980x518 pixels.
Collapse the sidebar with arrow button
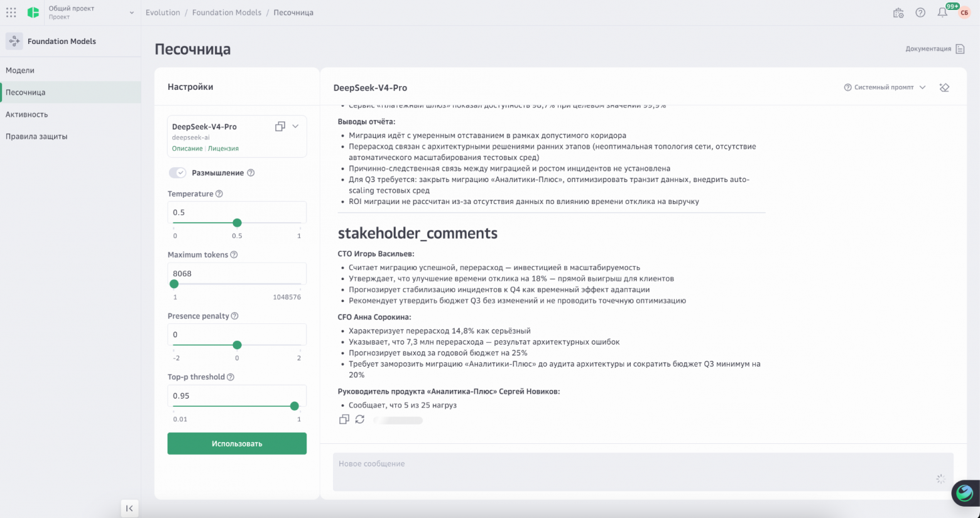pyautogui.click(x=129, y=509)
